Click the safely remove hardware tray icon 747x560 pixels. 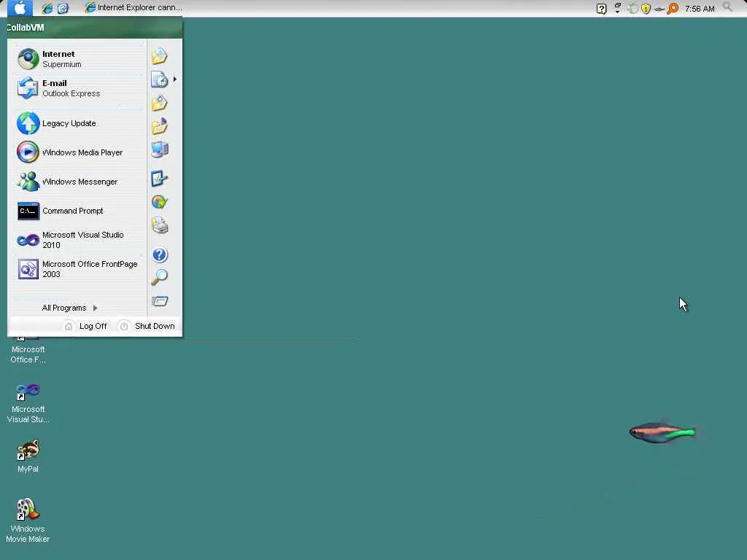[x=659, y=9]
